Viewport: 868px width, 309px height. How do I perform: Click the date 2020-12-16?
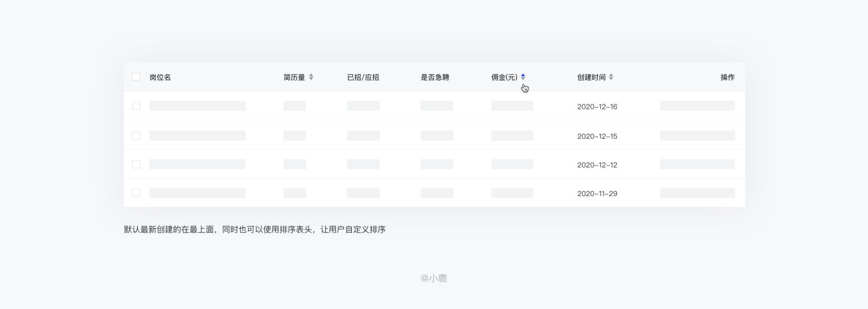pos(597,107)
